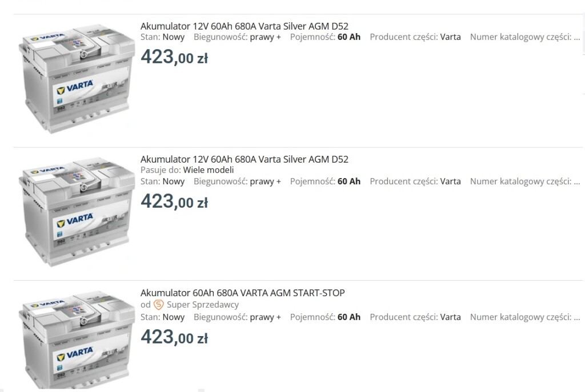Open first "Varta Silver AGM D52" listing title

tap(244, 26)
